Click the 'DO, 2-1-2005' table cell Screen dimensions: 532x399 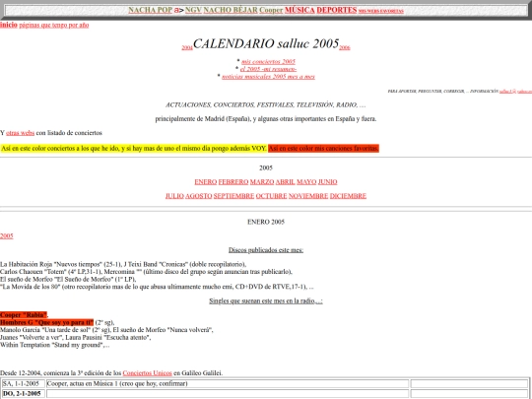click(23, 393)
